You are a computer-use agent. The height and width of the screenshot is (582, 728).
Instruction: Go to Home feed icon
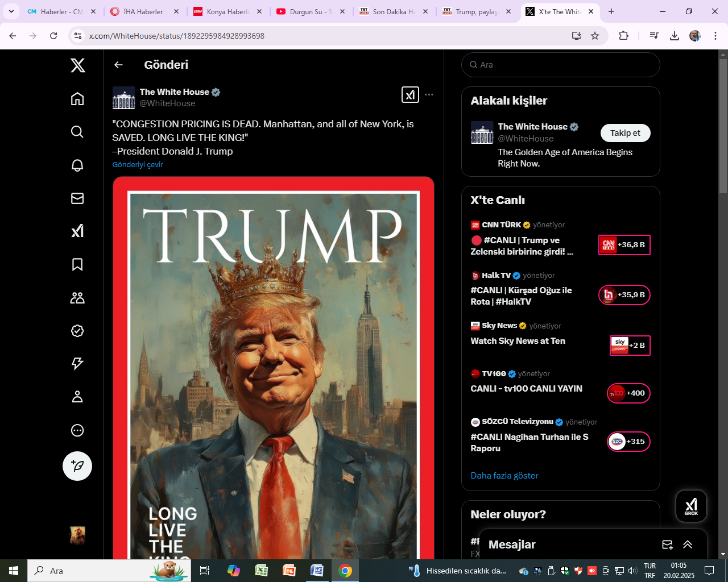click(x=77, y=99)
